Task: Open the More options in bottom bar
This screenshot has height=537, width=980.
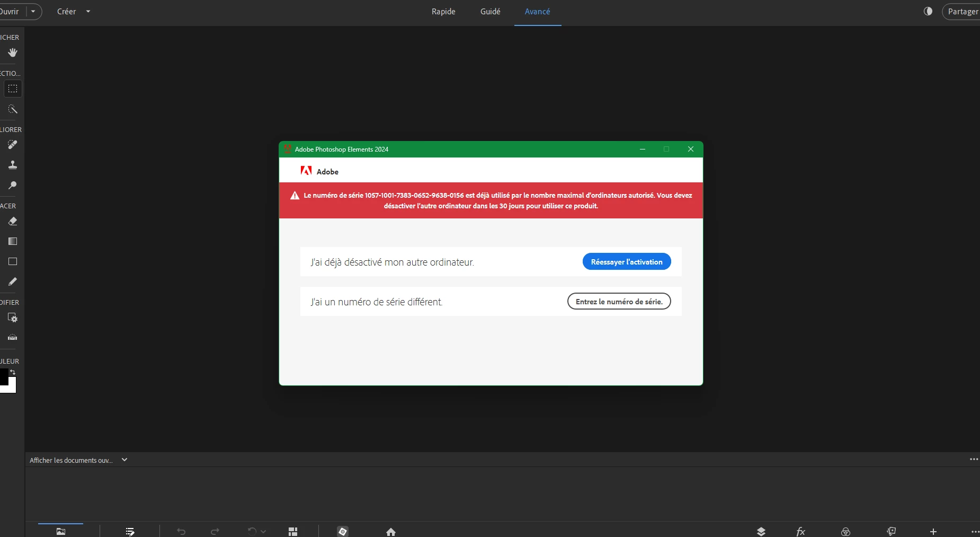Action: [x=975, y=531]
